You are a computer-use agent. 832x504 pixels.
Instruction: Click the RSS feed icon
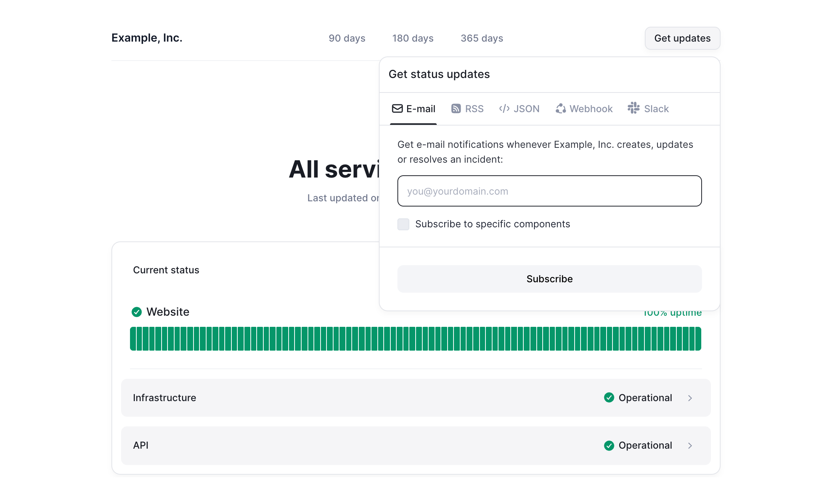456,108
